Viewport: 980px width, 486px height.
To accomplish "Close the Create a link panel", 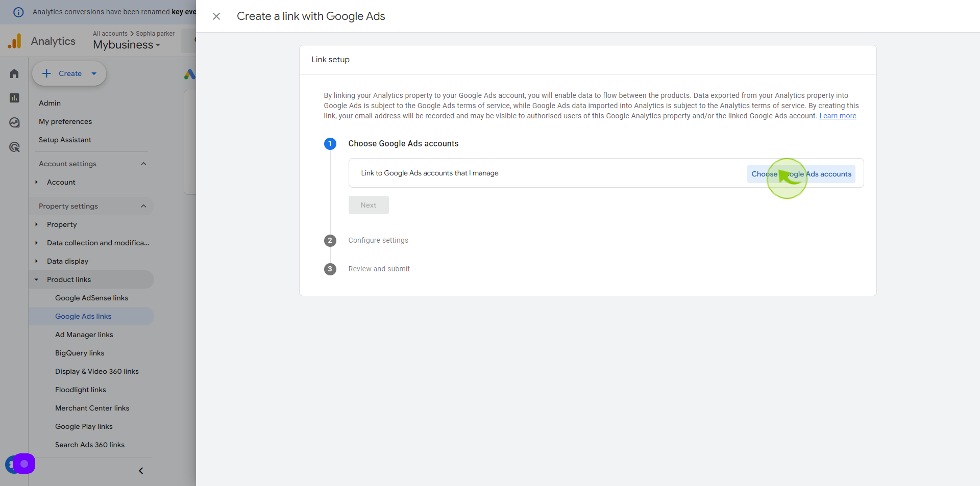I will click(216, 16).
